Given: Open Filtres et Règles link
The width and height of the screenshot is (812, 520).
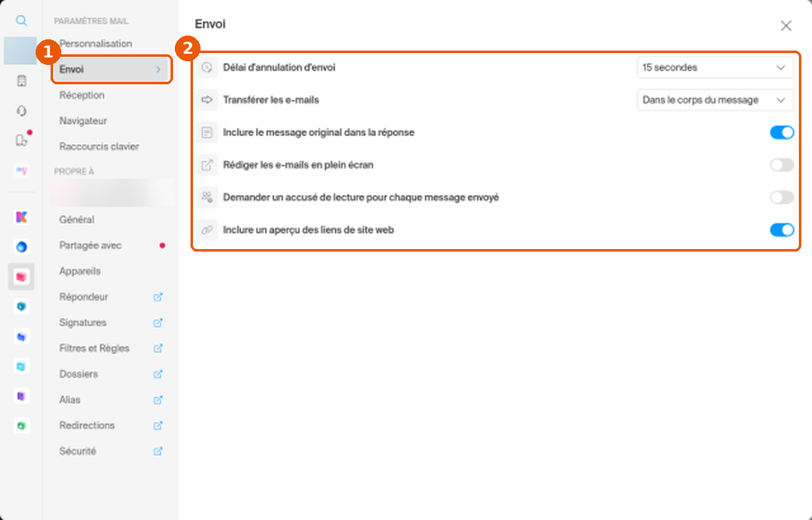Looking at the screenshot, I should coord(94,348).
